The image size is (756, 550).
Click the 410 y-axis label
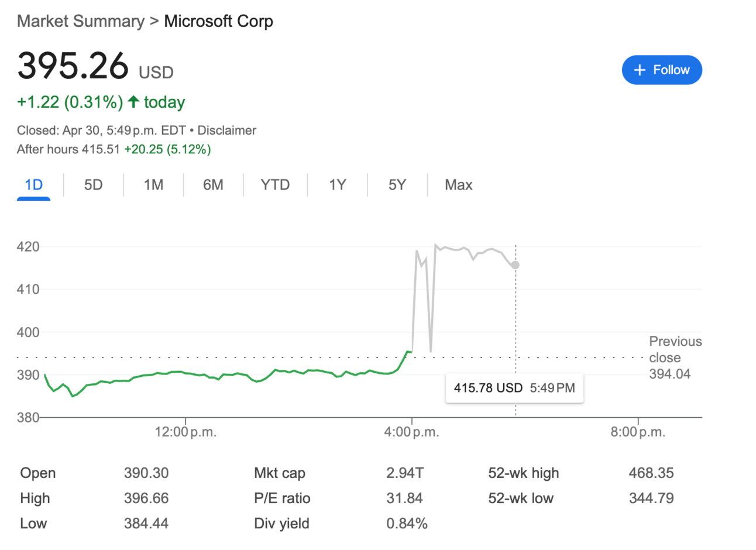pyautogui.click(x=28, y=290)
